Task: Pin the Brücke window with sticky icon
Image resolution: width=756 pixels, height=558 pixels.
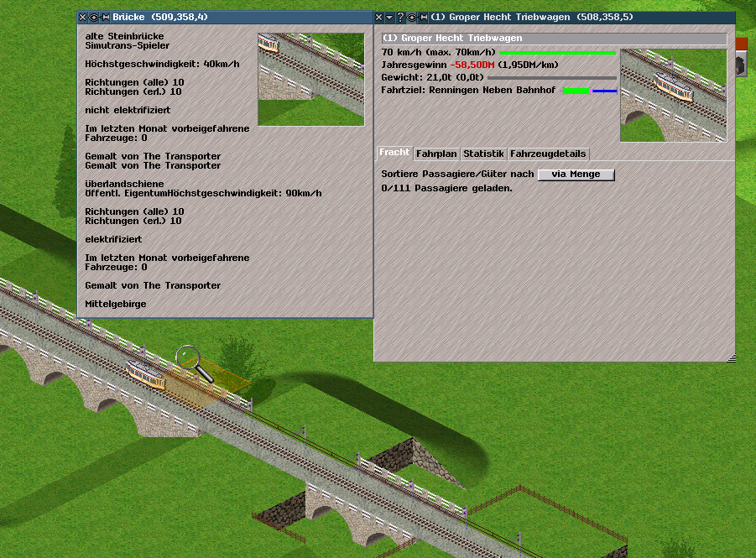Action: (105, 18)
